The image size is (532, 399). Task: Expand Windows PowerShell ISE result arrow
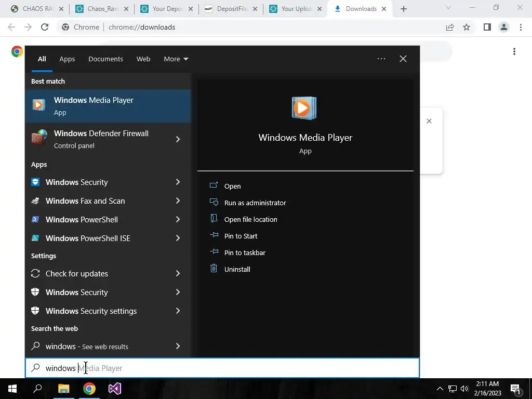coord(178,238)
